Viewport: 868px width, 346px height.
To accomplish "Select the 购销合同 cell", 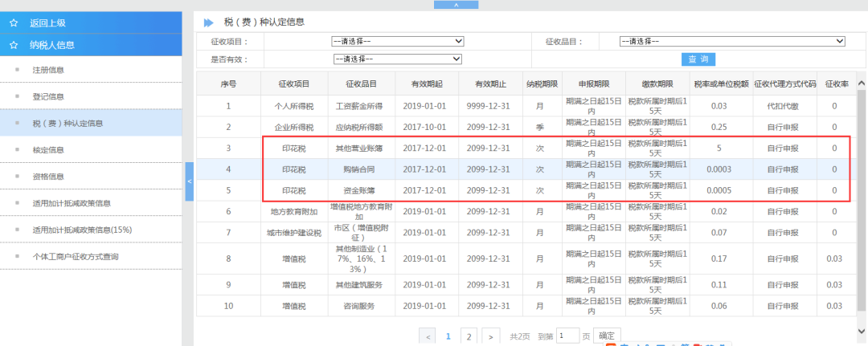I will [x=361, y=169].
